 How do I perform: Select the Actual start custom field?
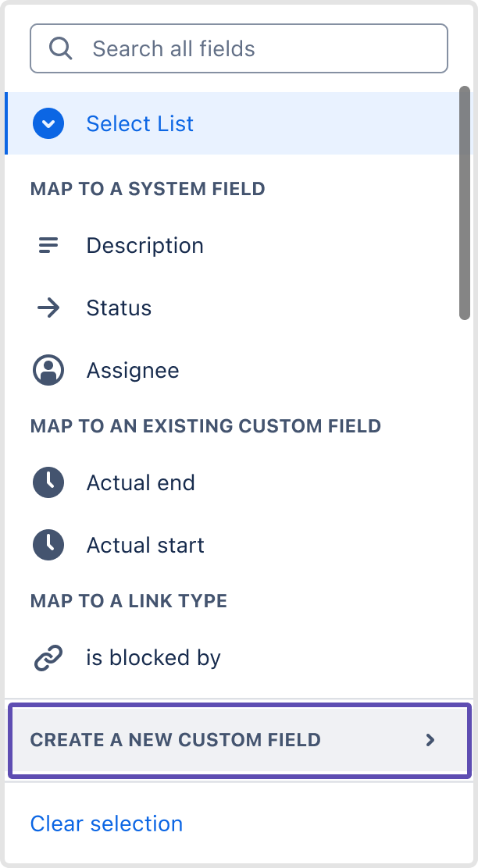231,546
